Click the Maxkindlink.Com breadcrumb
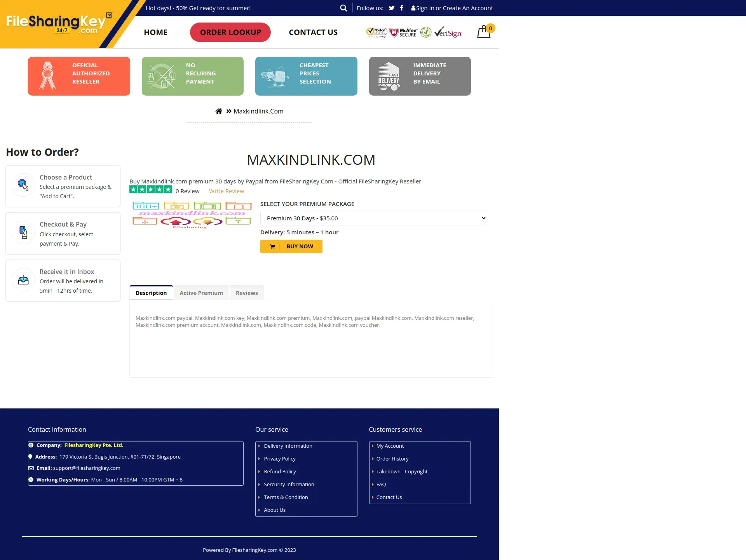The image size is (746, 560). (x=258, y=111)
